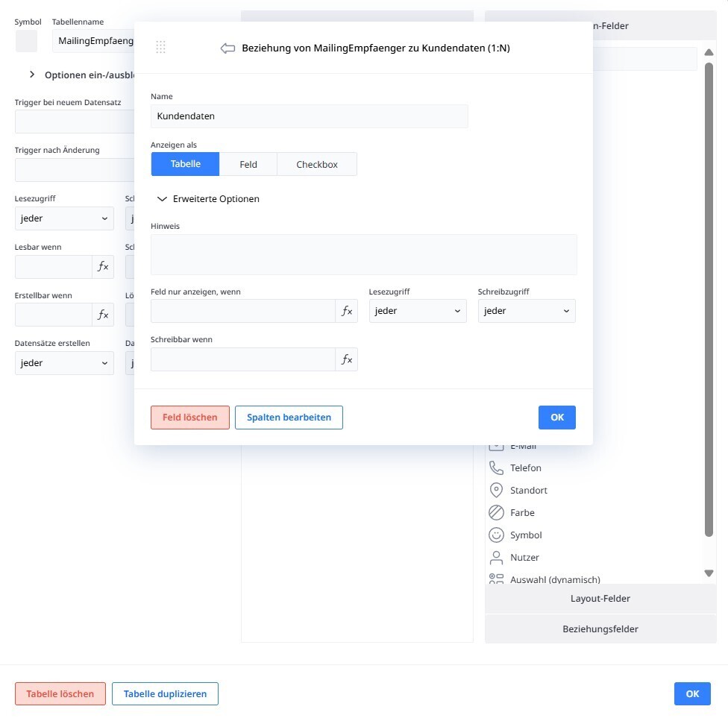This screenshot has height=718, width=728.
Task: Open the Schreibzugriff dropdown in the dialog
Action: [527, 311]
